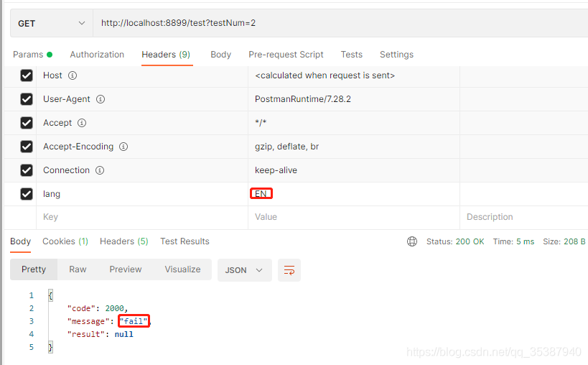The height and width of the screenshot is (365, 588).
Task: Click the Status: 200 OK indicator
Action: [x=455, y=241]
